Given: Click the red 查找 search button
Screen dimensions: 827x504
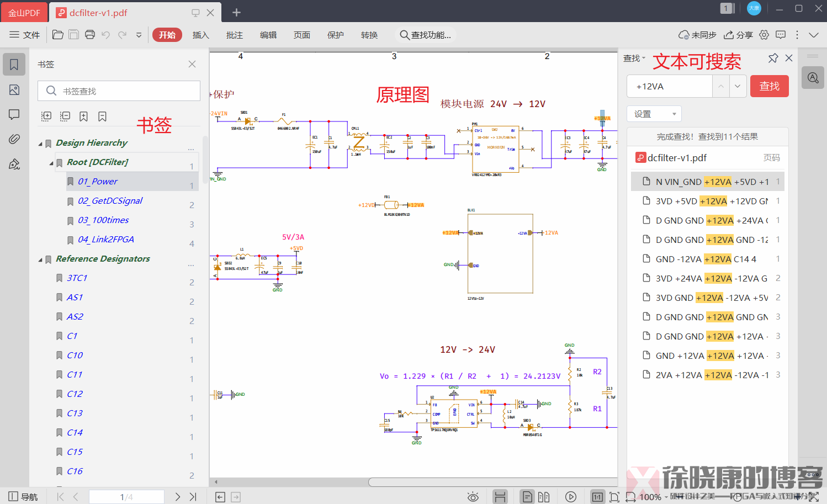Looking at the screenshot, I should 769,86.
